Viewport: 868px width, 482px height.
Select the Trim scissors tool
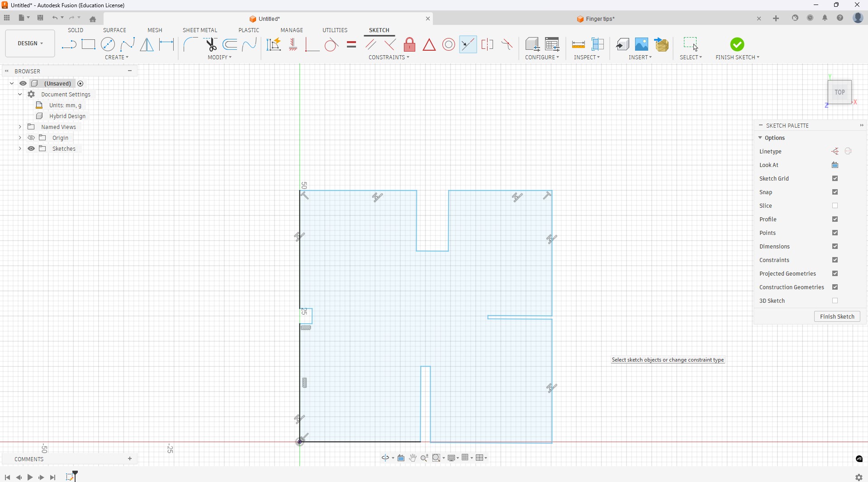click(211, 44)
